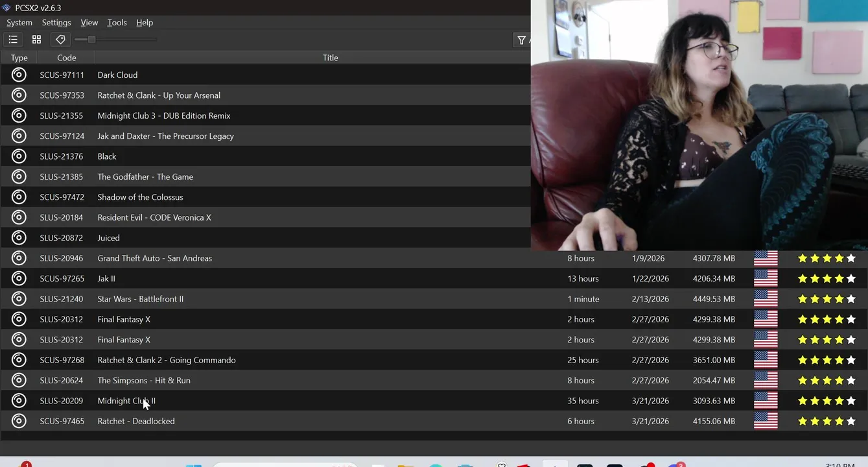
Task: Click the star rating for Star Wars - Battlefront II
Action: (827, 299)
